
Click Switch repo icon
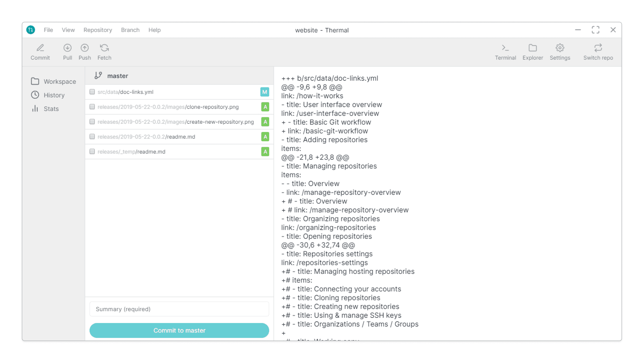(x=598, y=48)
